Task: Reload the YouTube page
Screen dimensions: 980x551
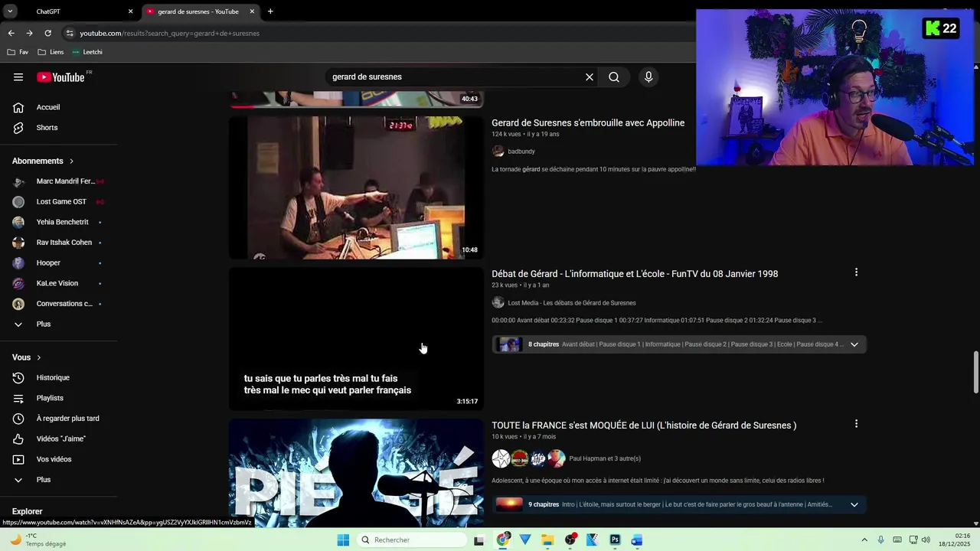Action: [x=47, y=33]
